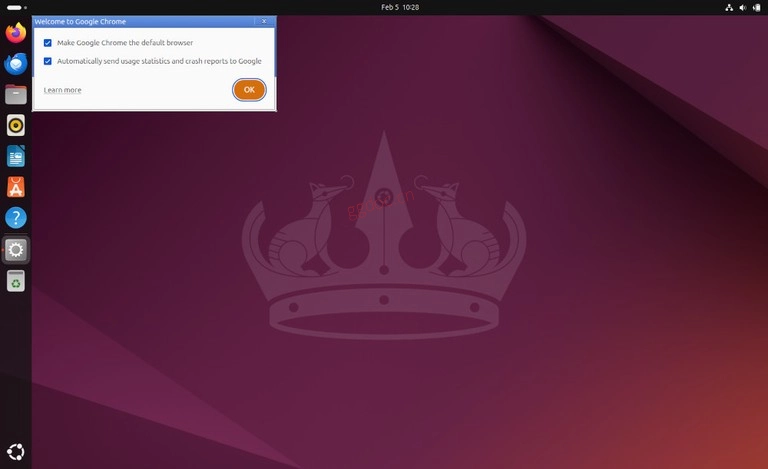Viewport: 768px width, 469px height.
Task: Close the Welcome to Google Chrome dialog
Action: point(264,21)
